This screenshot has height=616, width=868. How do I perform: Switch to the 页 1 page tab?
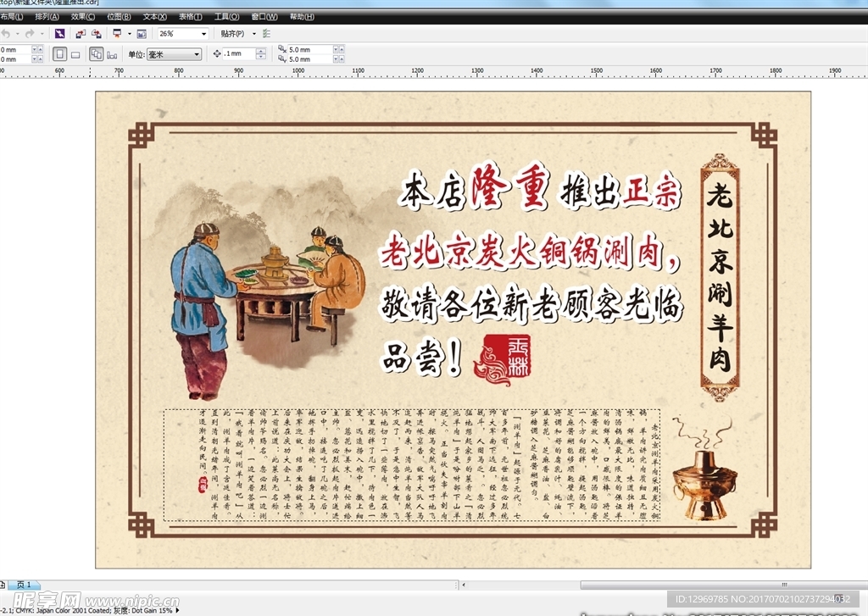[x=24, y=585]
